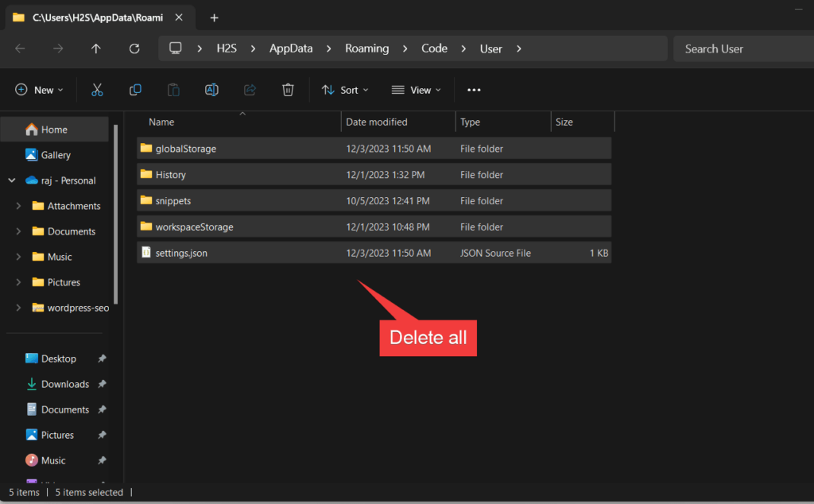This screenshot has width=814, height=504.
Task: Copy the selected files
Action: point(135,89)
